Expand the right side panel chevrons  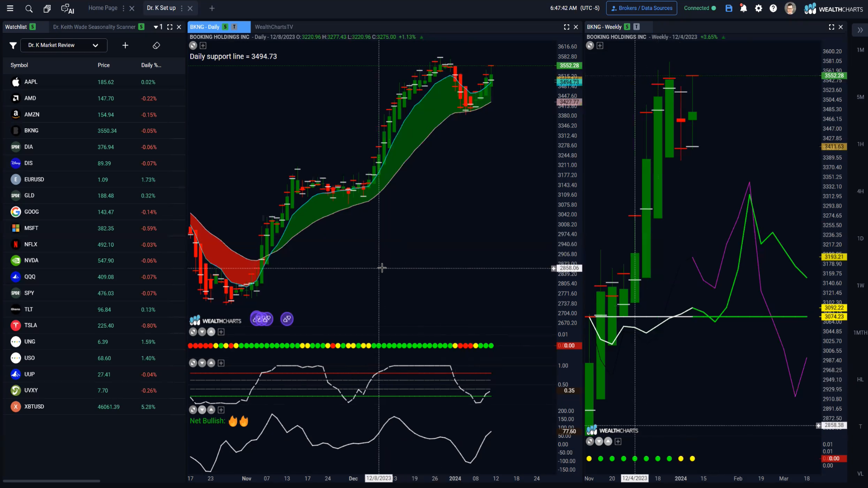click(860, 30)
